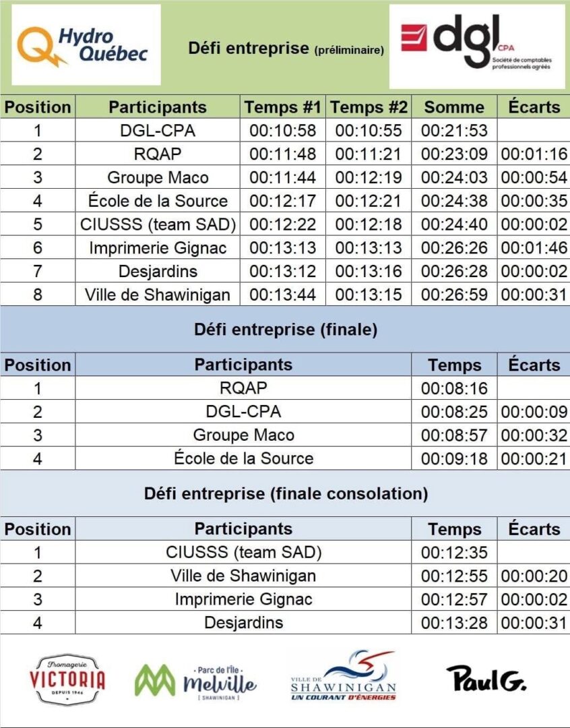Click the dgl CPA logo
This screenshot has width=570, height=728.
[476, 45]
